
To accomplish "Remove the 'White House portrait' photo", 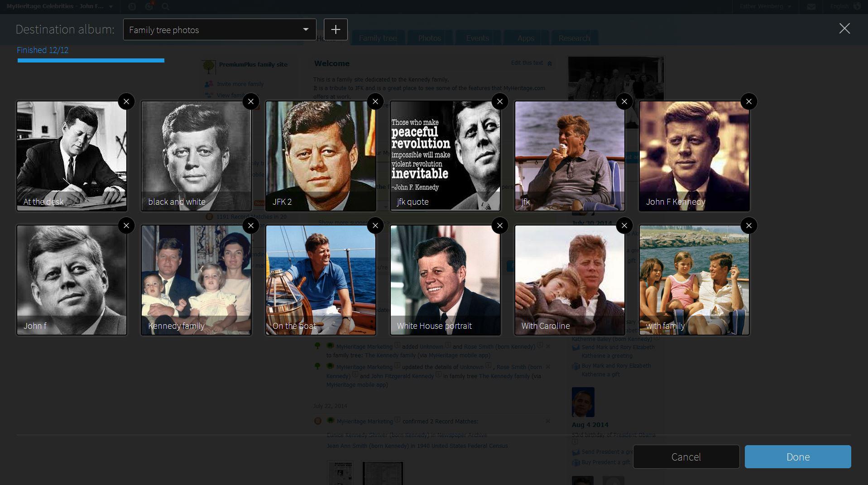I will click(500, 226).
